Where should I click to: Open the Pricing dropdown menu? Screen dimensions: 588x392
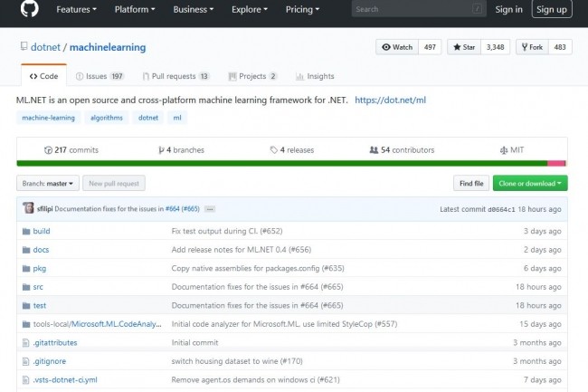(302, 9)
